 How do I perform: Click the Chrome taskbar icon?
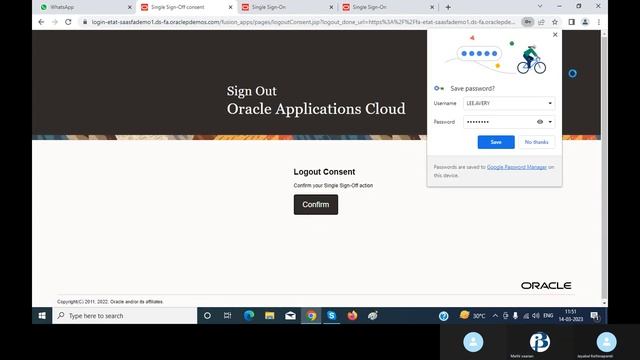(311, 316)
